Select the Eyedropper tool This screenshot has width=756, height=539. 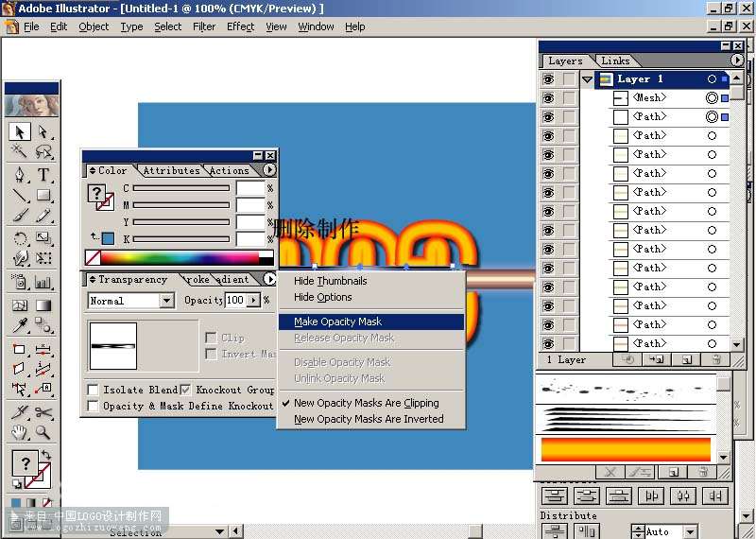point(20,325)
